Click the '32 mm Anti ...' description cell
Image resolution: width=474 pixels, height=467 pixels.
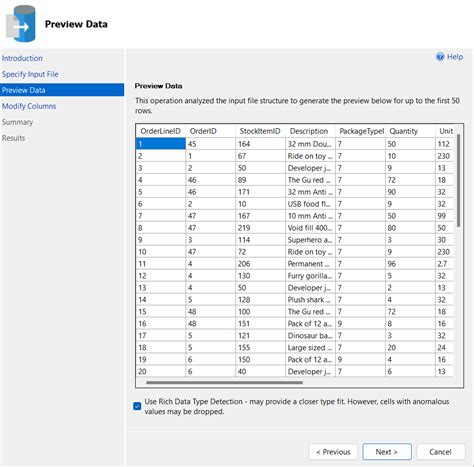click(310, 192)
